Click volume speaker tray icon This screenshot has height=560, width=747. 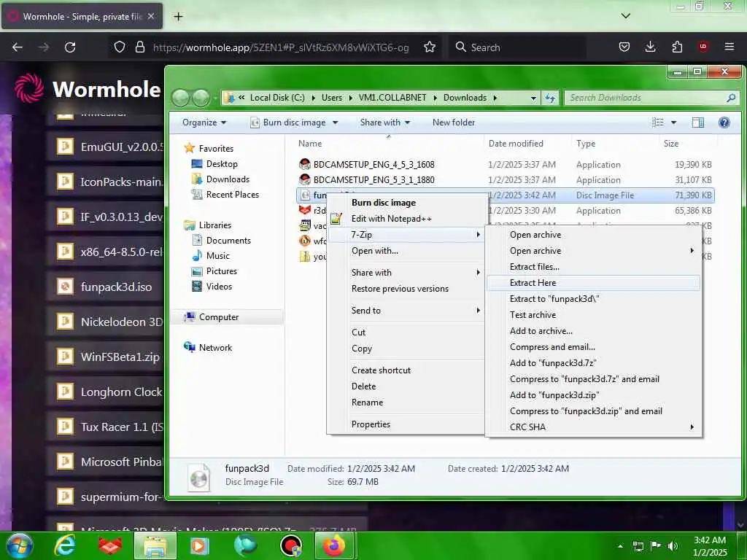pos(673,545)
